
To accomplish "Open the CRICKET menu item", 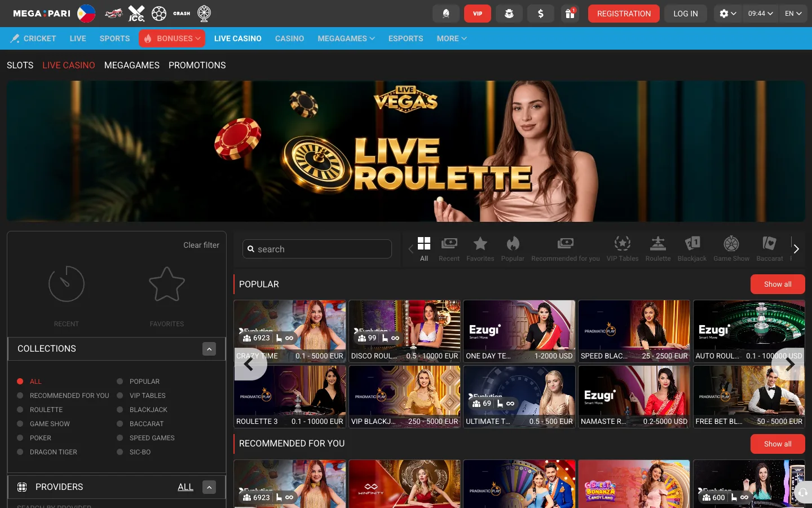I will coord(33,38).
